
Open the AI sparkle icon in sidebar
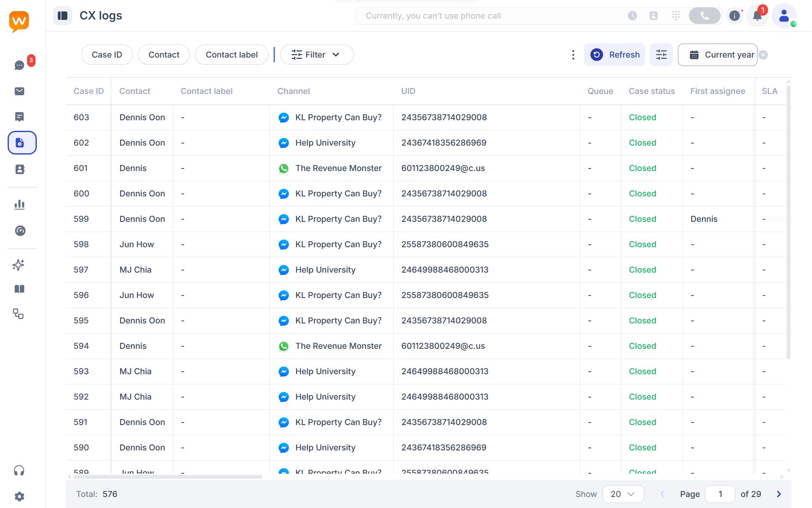tap(19, 265)
